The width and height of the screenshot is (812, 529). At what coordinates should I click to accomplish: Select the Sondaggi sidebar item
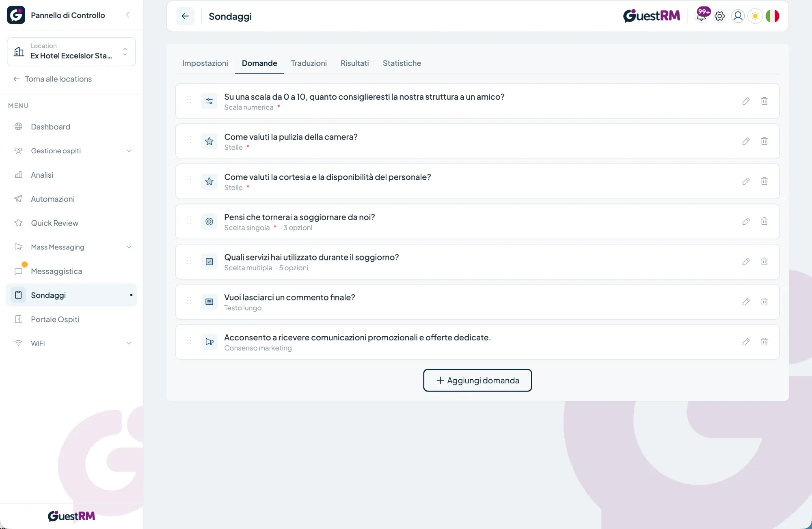click(71, 295)
